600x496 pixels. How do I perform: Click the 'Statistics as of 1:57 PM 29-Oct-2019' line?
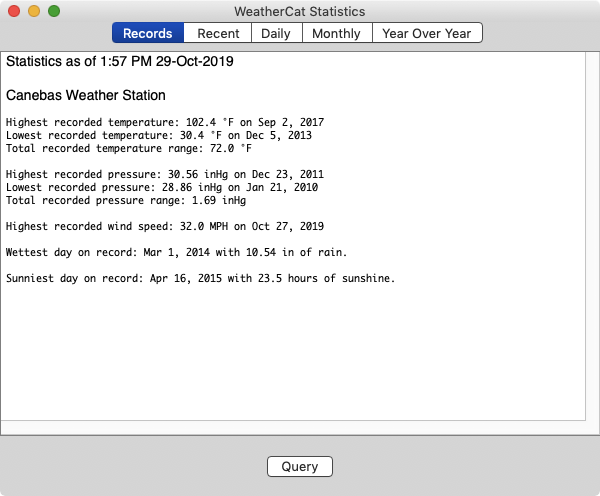click(x=120, y=61)
